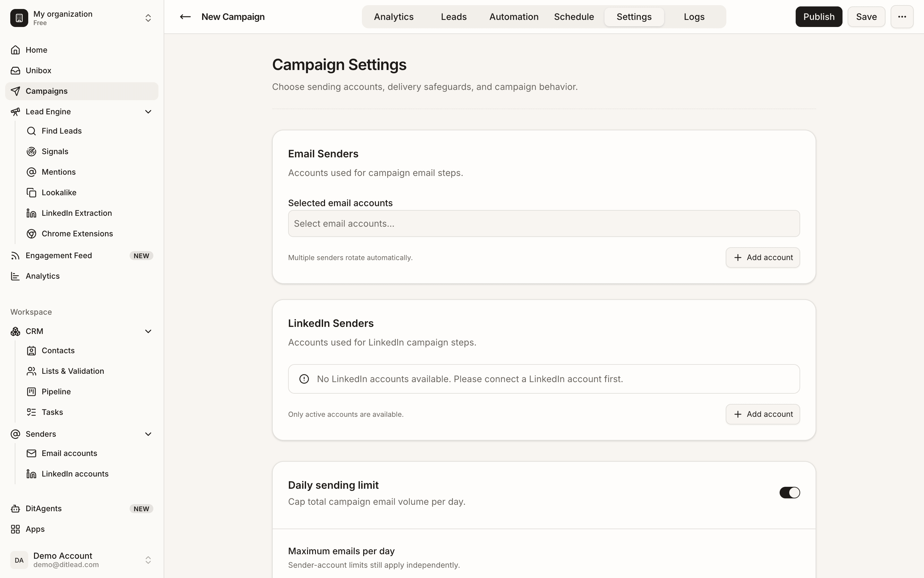Switch to the Analytics tab

(x=394, y=17)
